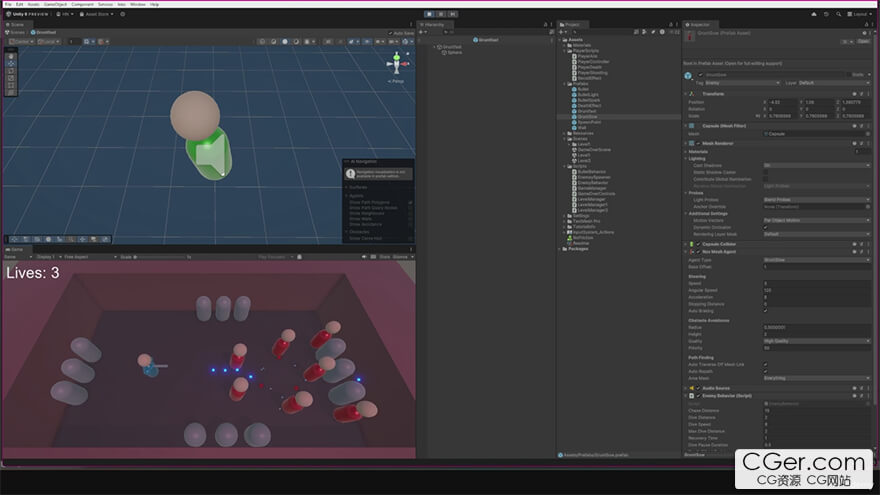This screenshot has width=880, height=495.
Task: Switch to the Game tab
Action: tap(15, 250)
